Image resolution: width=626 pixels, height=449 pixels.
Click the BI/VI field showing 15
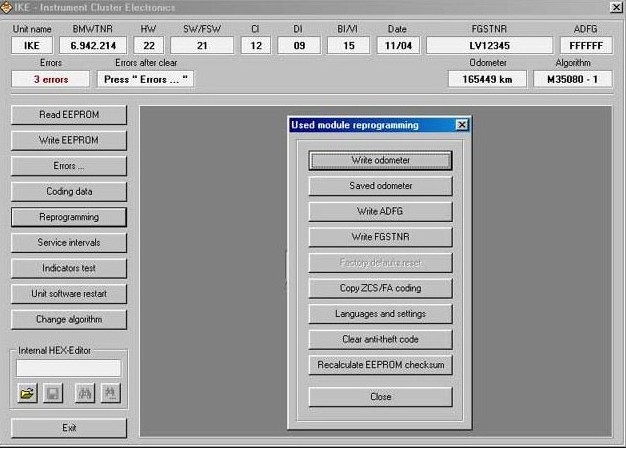pyautogui.click(x=349, y=45)
